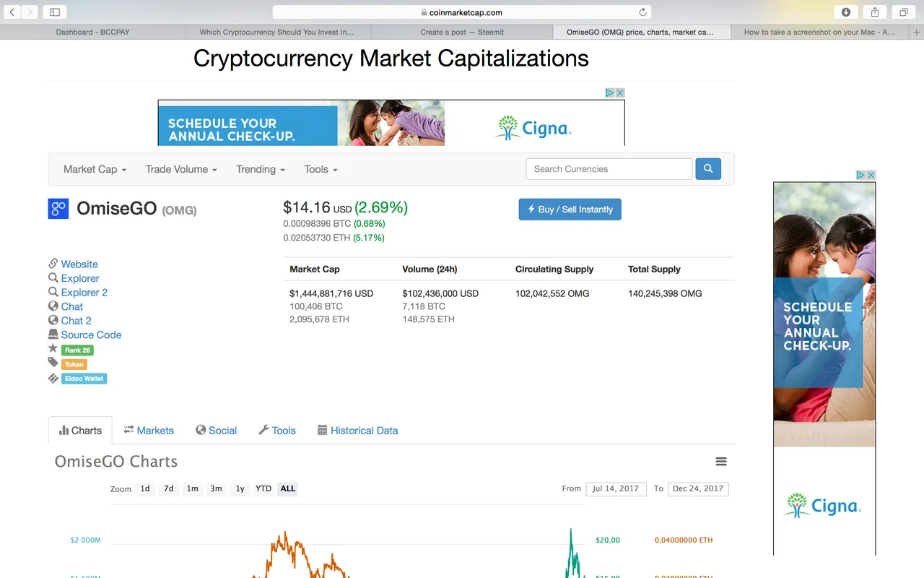
Task: Click the Safari address bar
Action: [462, 12]
